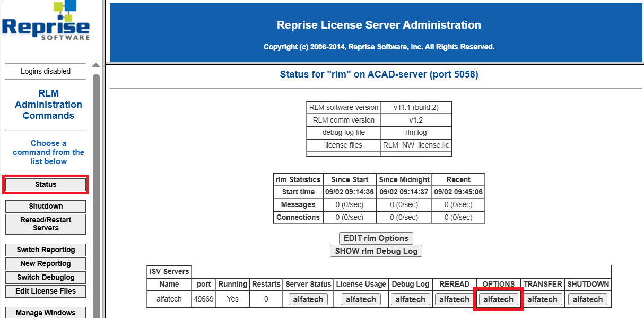Click EDIT rlm Options button

[376, 238]
